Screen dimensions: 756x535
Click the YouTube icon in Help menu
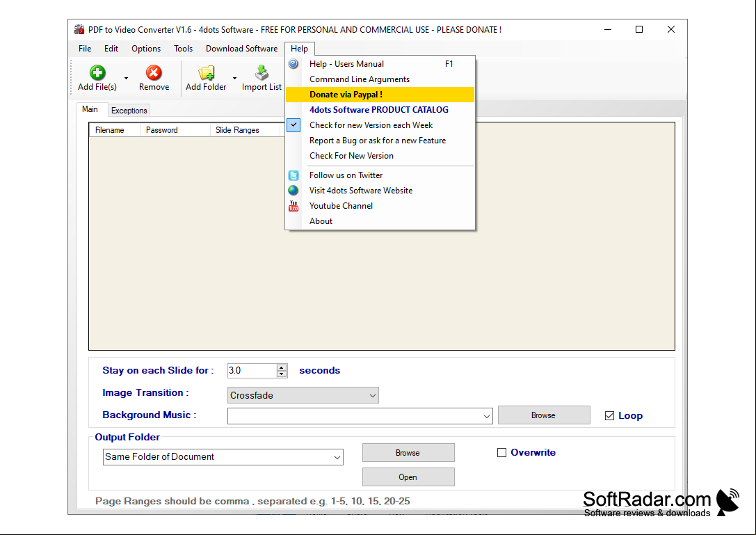(293, 206)
